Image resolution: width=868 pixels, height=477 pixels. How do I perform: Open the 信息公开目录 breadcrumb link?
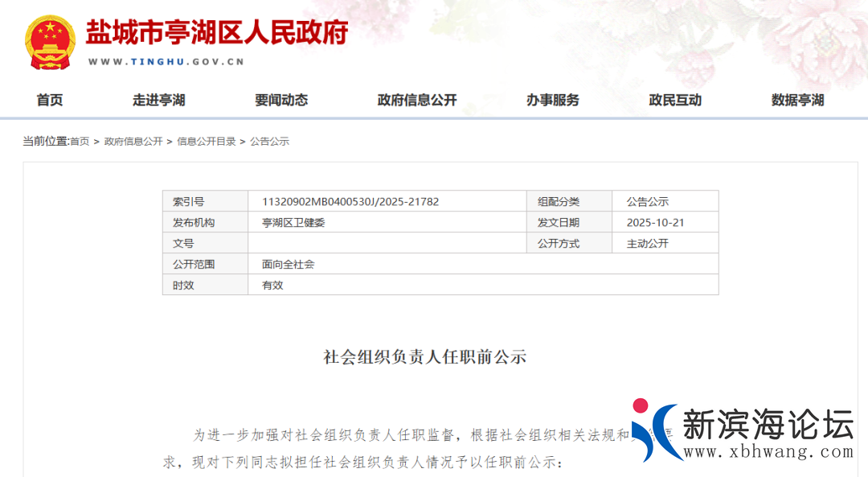click(x=207, y=142)
